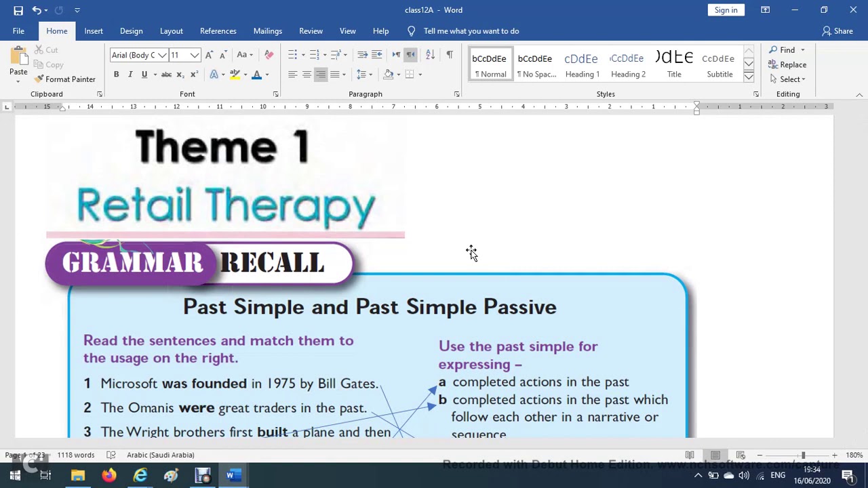Image resolution: width=868 pixels, height=488 pixels.
Task: Set left-to-right text direction
Action: pos(396,55)
